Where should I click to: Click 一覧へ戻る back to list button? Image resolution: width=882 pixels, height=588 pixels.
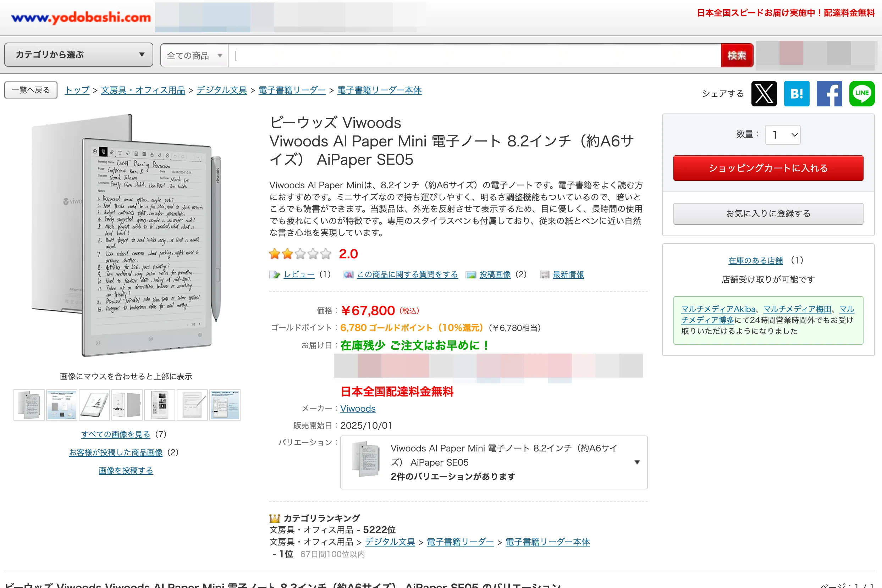click(x=31, y=90)
